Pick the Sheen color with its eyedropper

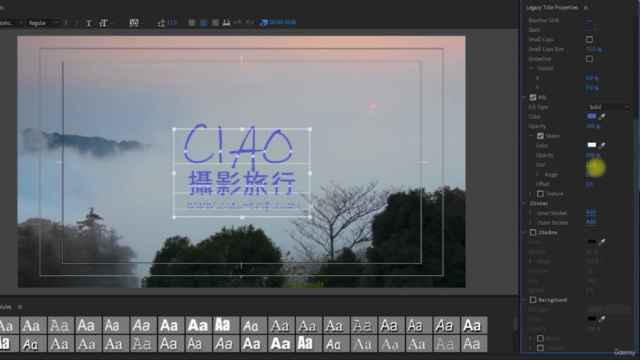point(602,145)
